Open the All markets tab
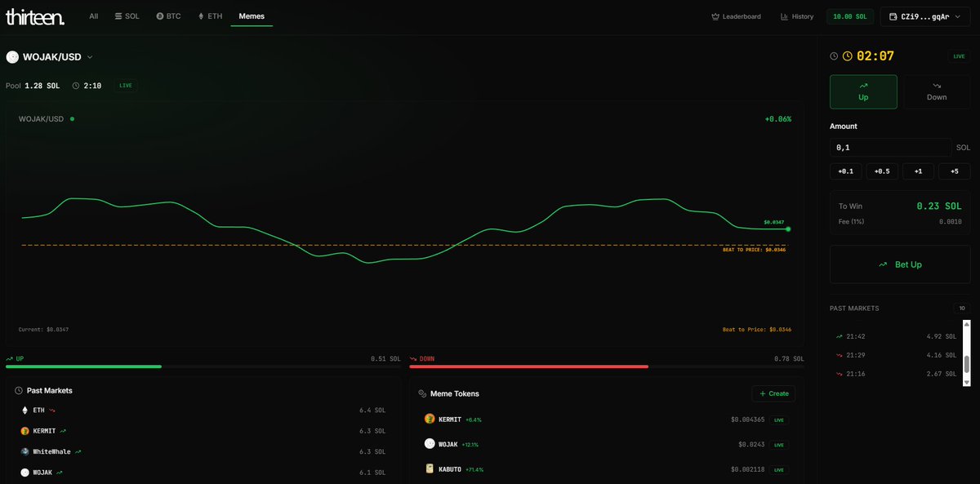Screen dimensions: 980x484 tap(94, 16)
